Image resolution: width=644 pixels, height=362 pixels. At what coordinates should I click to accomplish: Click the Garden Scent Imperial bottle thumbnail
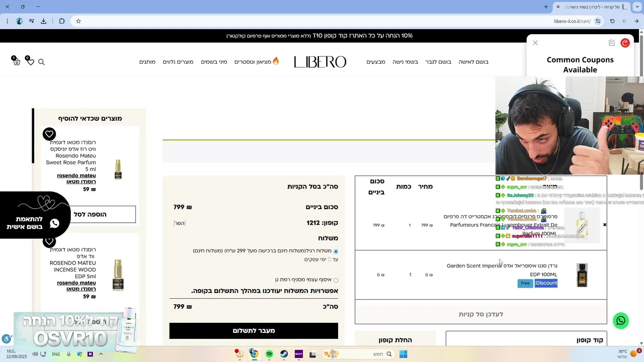click(x=582, y=275)
